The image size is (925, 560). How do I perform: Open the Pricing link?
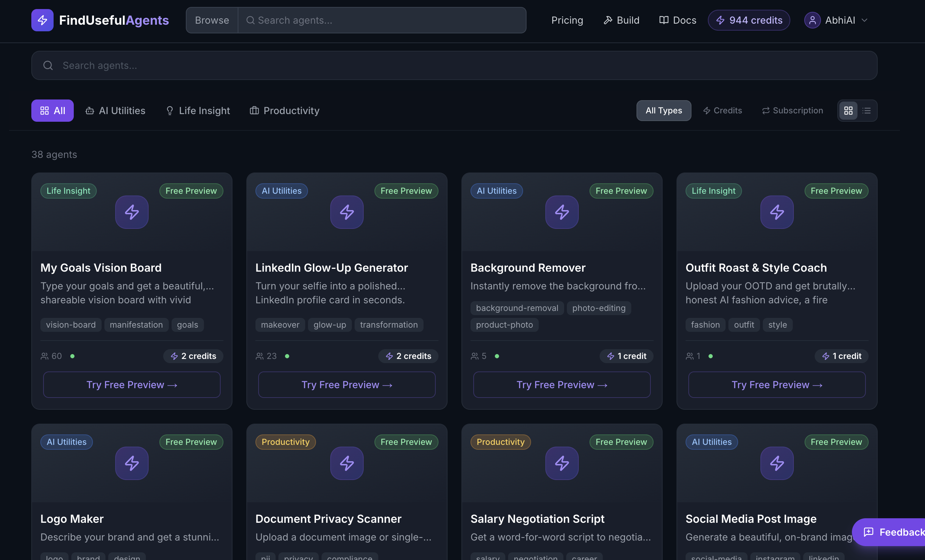[x=567, y=20]
